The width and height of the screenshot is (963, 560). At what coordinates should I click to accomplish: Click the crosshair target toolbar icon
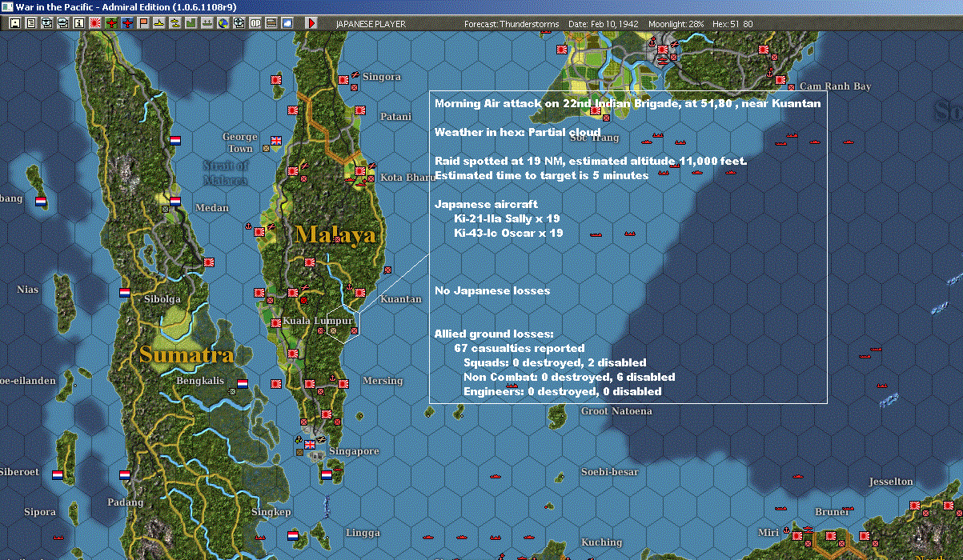pos(239,23)
